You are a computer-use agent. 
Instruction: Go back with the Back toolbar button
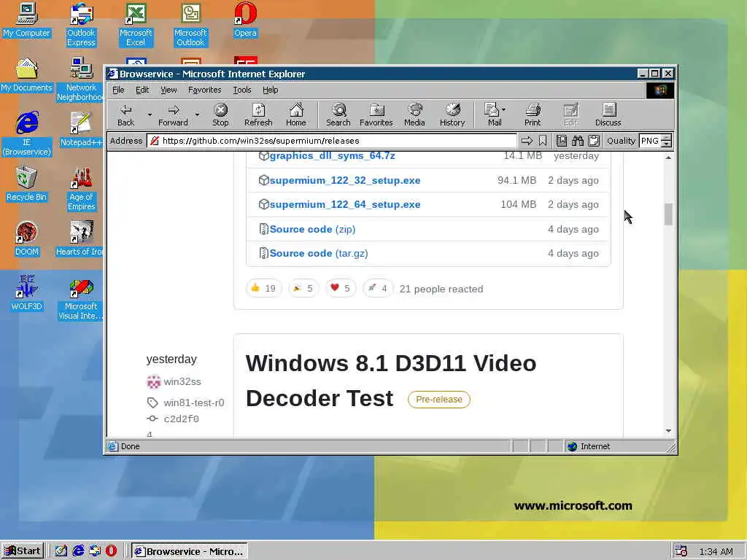point(125,114)
